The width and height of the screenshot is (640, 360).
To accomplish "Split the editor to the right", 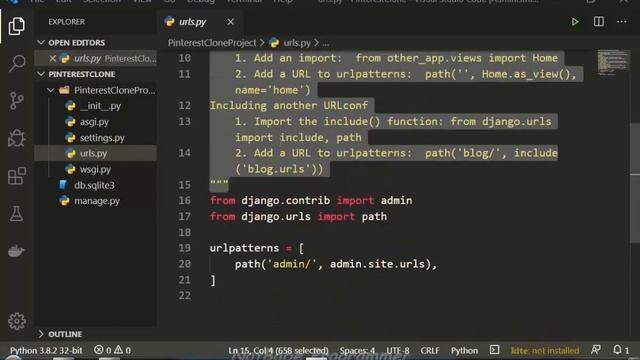I will pos(598,22).
